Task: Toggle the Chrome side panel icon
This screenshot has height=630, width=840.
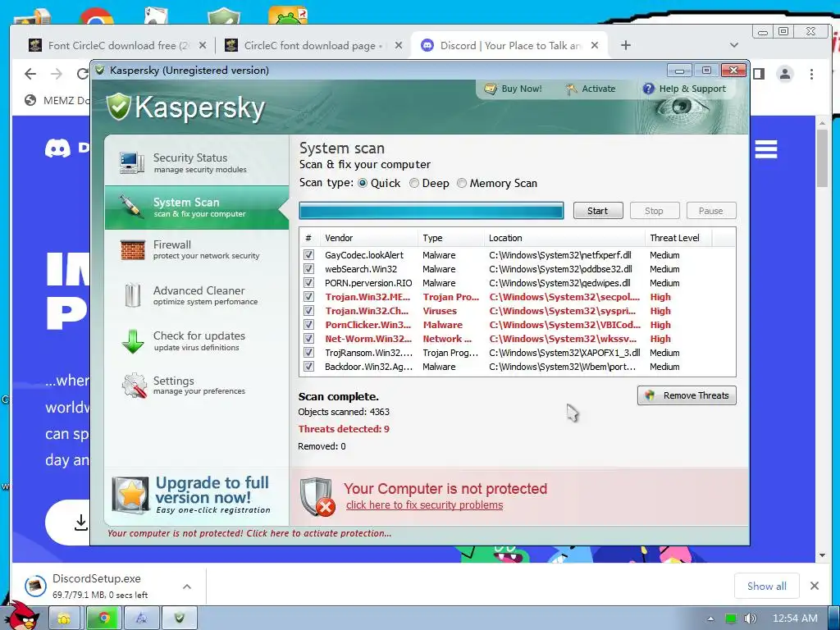Action: coord(759,74)
